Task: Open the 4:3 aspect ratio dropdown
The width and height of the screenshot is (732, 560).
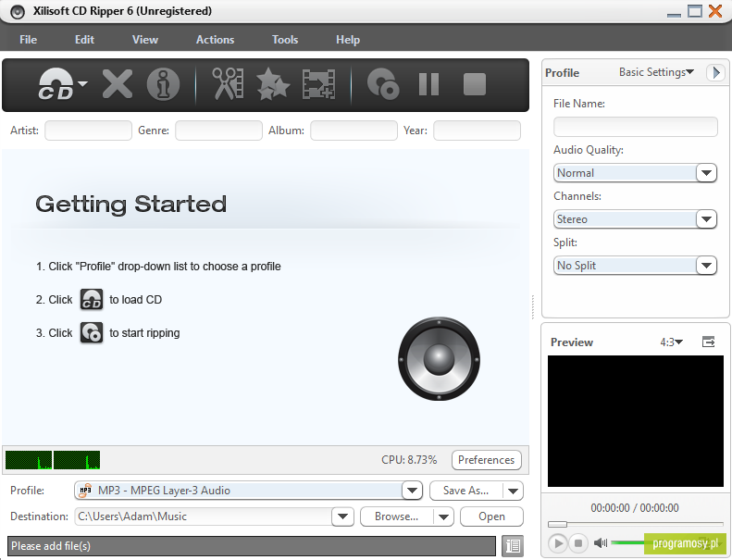Action: 671,342
